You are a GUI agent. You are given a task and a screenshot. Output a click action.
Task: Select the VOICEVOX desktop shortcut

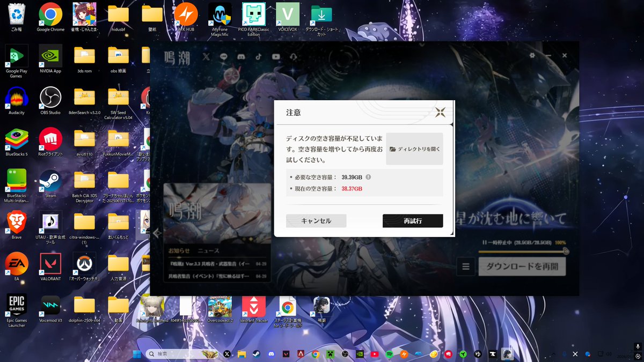(288, 18)
